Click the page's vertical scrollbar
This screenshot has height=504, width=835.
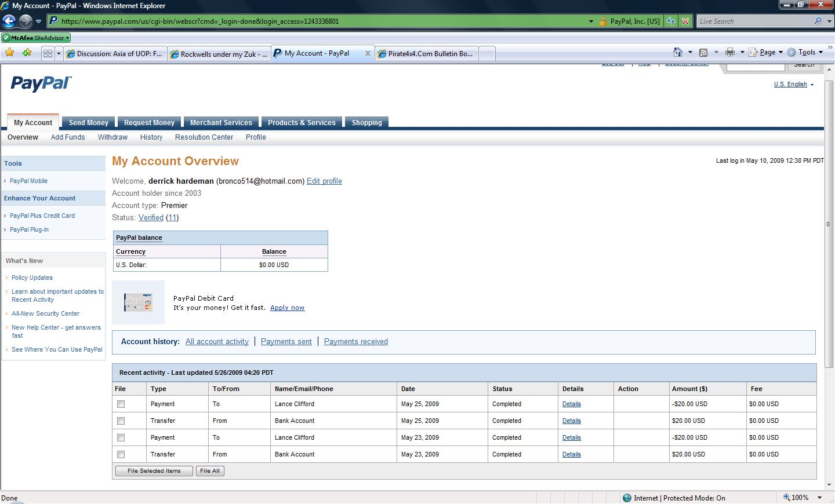click(829, 224)
